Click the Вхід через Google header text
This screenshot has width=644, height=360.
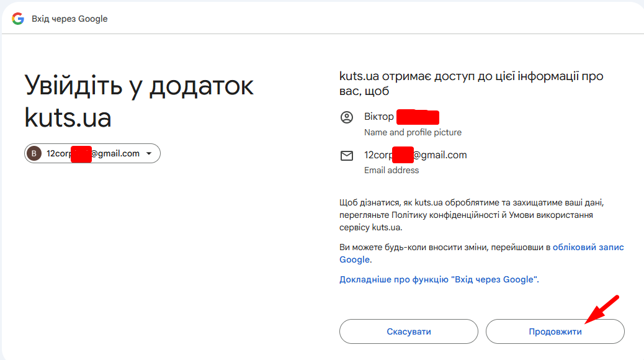coord(69,19)
